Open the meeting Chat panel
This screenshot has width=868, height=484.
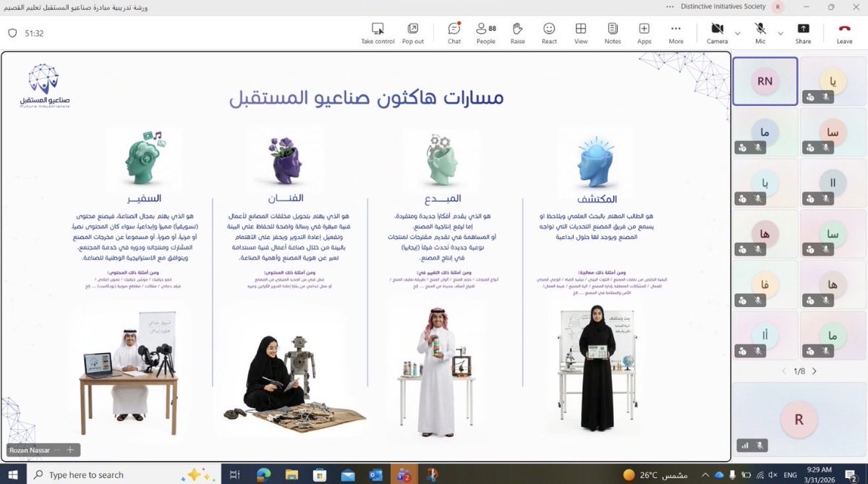(x=454, y=33)
